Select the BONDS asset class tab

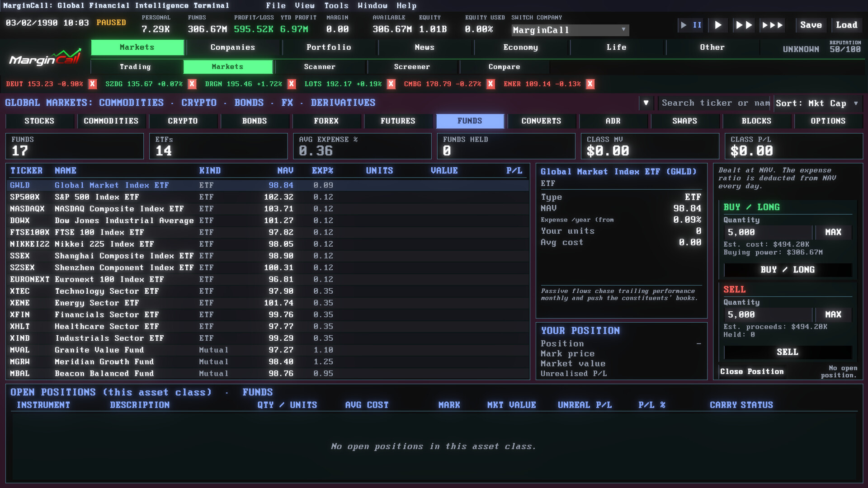(x=255, y=121)
